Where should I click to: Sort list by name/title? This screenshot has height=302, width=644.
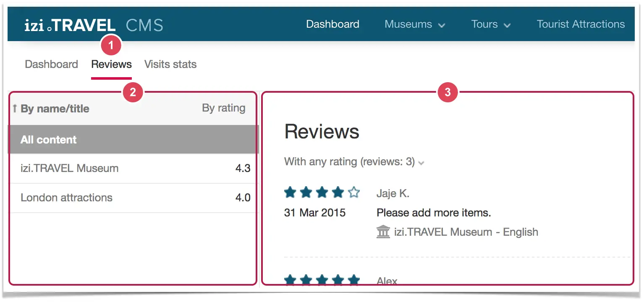[x=55, y=109]
